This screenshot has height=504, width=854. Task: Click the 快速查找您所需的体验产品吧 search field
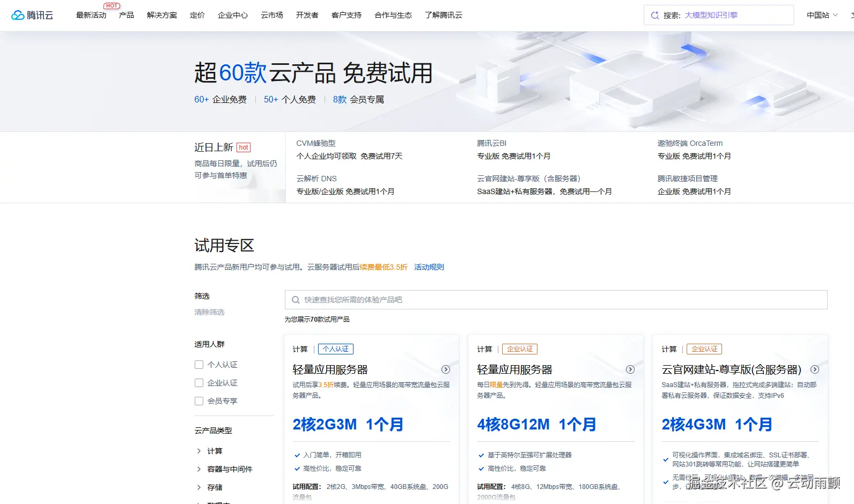pos(556,300)
